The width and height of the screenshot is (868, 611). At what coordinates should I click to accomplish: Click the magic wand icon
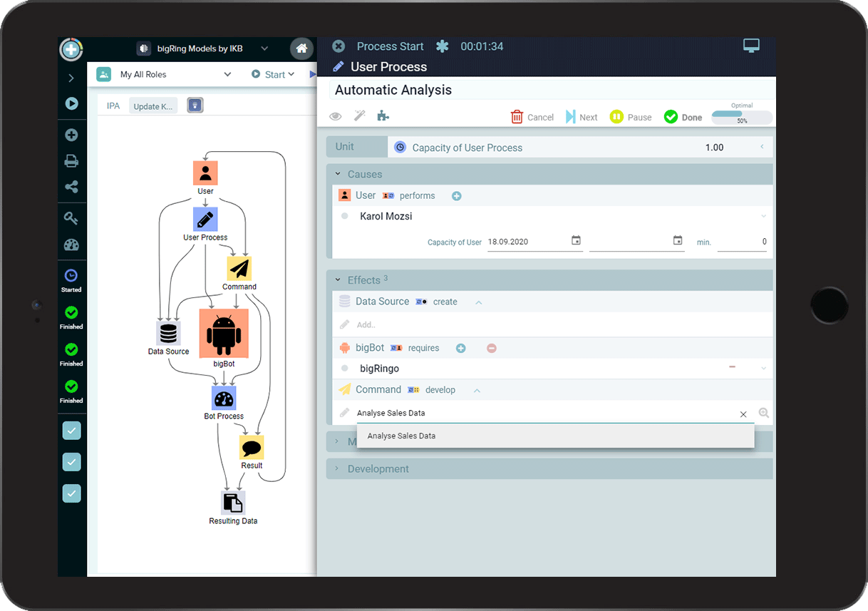360,115
